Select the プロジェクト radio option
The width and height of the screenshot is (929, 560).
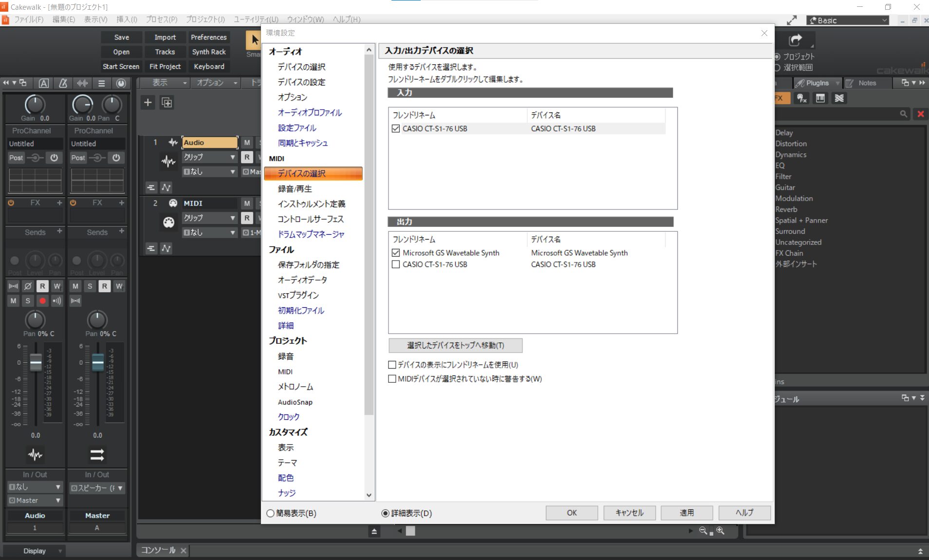click(777, 56)
